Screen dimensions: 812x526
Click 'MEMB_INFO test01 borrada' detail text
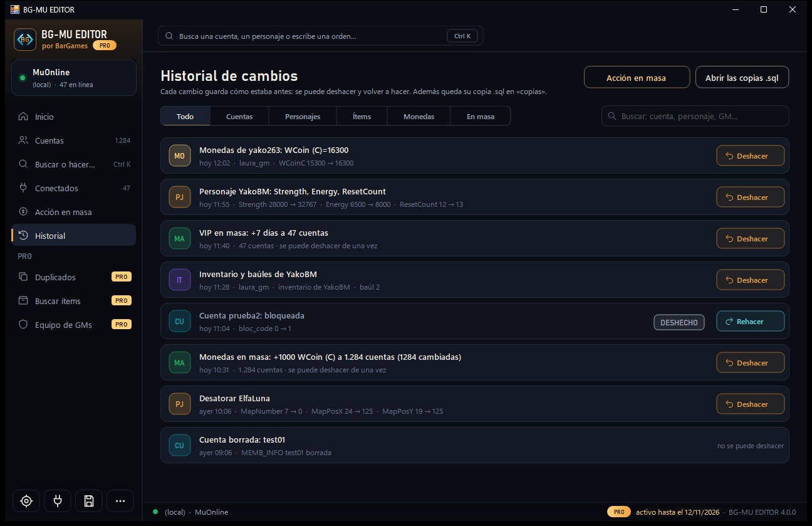coord(286,453)
